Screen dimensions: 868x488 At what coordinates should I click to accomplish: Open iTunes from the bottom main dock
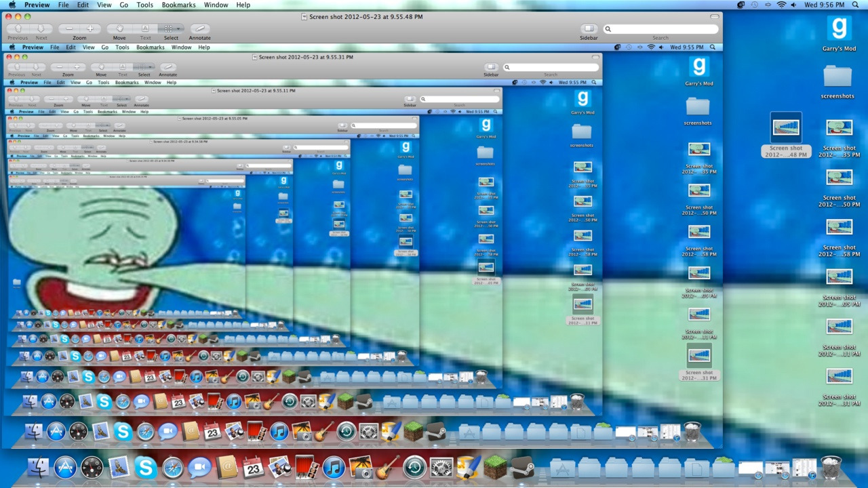tap(334, 468)
